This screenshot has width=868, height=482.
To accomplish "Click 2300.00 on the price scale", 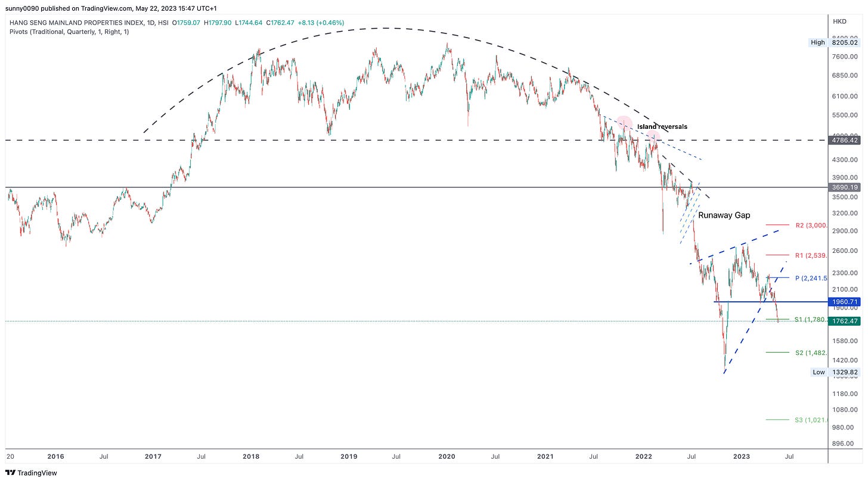I will click(845, 273).
